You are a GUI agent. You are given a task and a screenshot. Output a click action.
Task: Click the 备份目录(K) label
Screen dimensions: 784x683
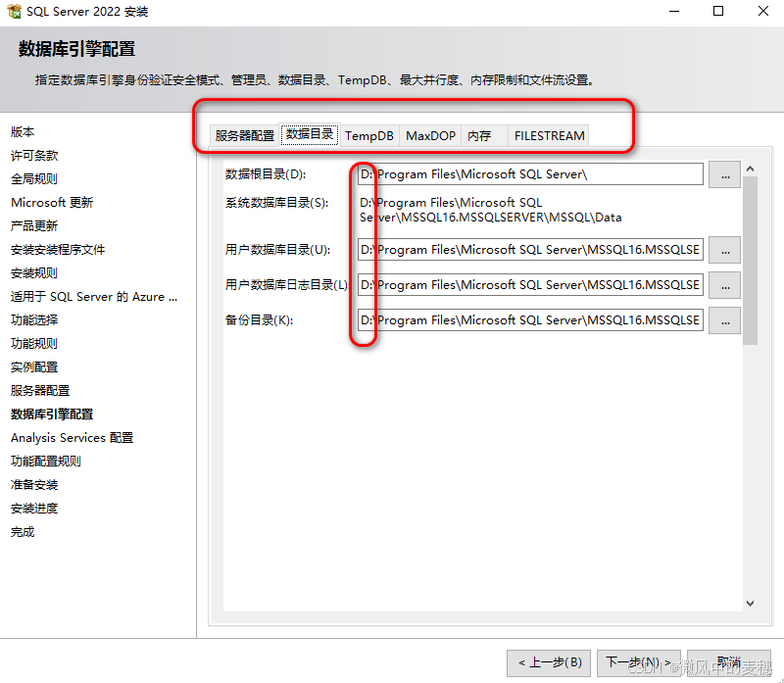pyautogui.click(x=259, y=320)
